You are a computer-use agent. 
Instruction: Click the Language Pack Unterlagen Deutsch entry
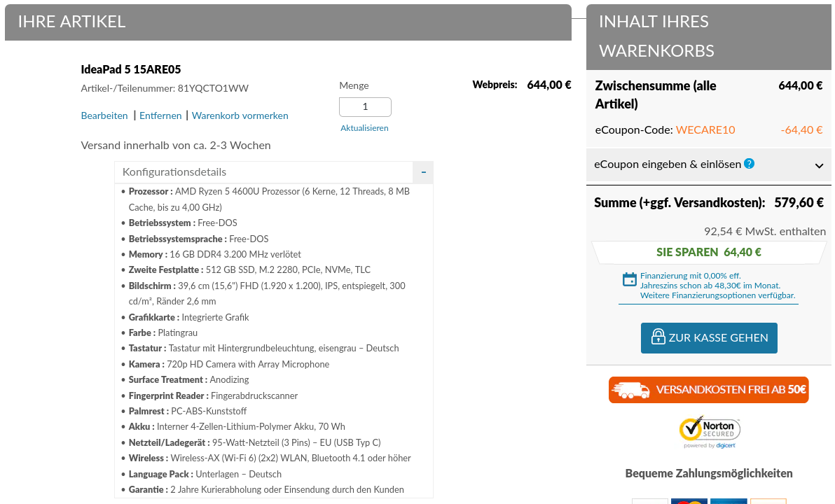[x=205, y=474]
